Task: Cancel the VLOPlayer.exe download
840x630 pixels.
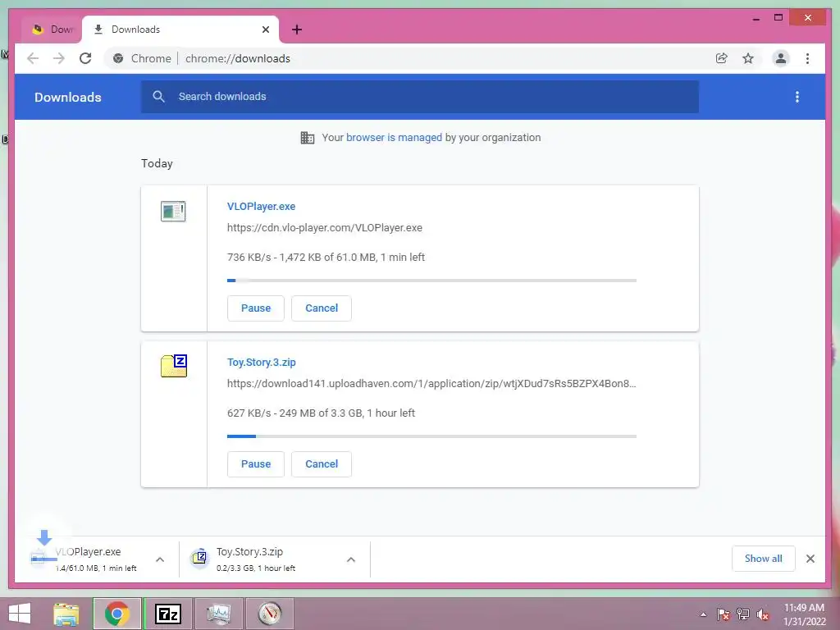Action: pyautogui.click(x=322, y=308)
